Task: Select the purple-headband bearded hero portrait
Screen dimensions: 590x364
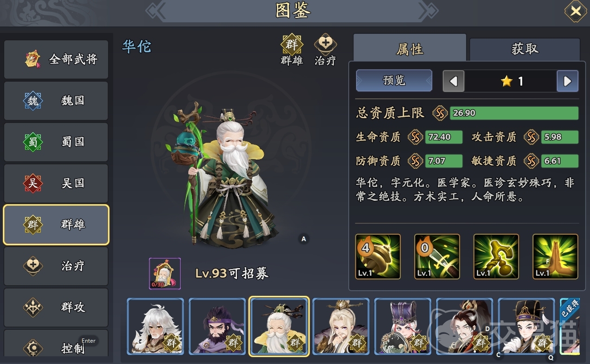Action: point(217,326)
